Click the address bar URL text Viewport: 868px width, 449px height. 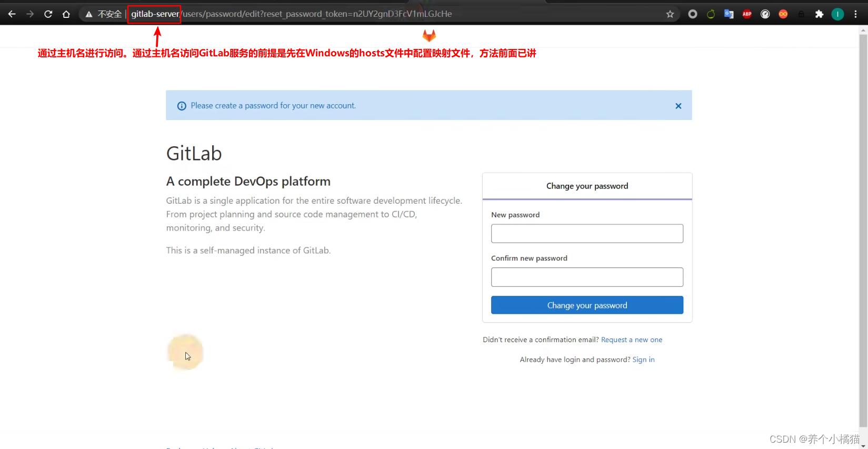click(292, 14)
